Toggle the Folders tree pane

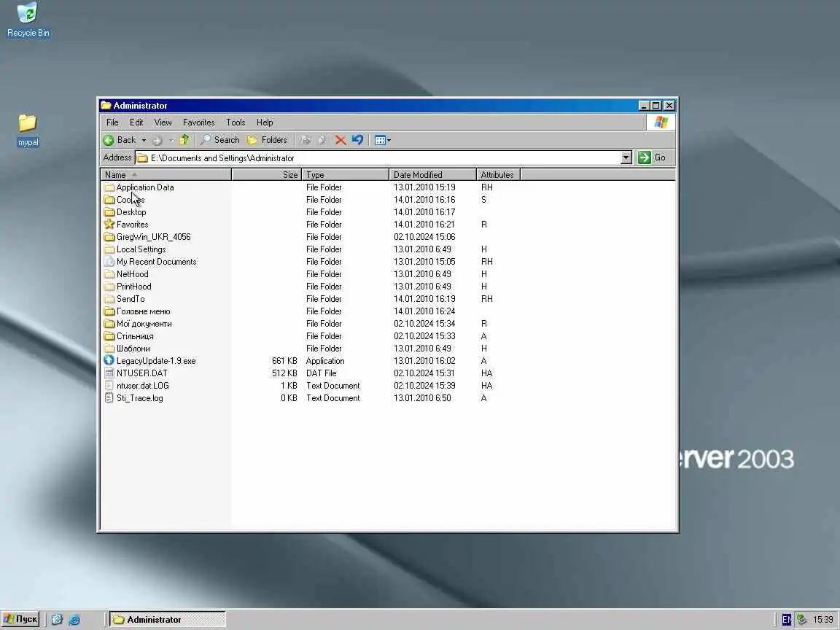coord(267,140)
